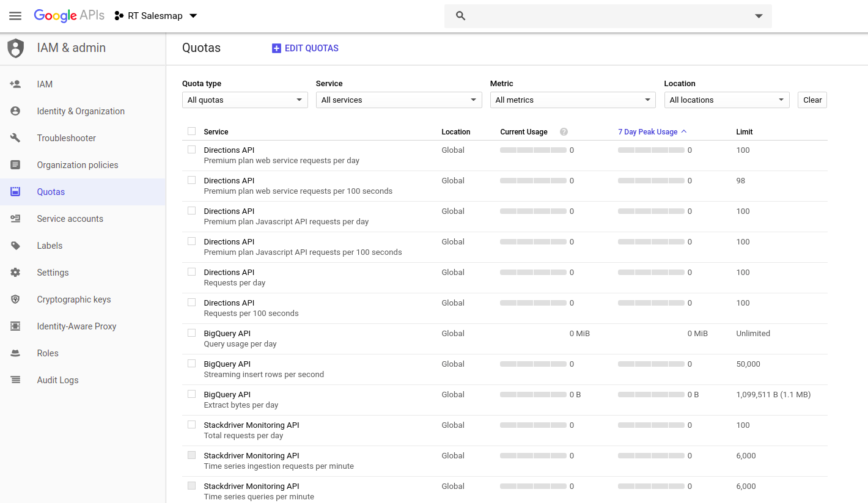This screenshot has width=868, height=503.
Task: Check Directions API Premium plan Javascript API requests per day
Action: (x=192, y=211)
